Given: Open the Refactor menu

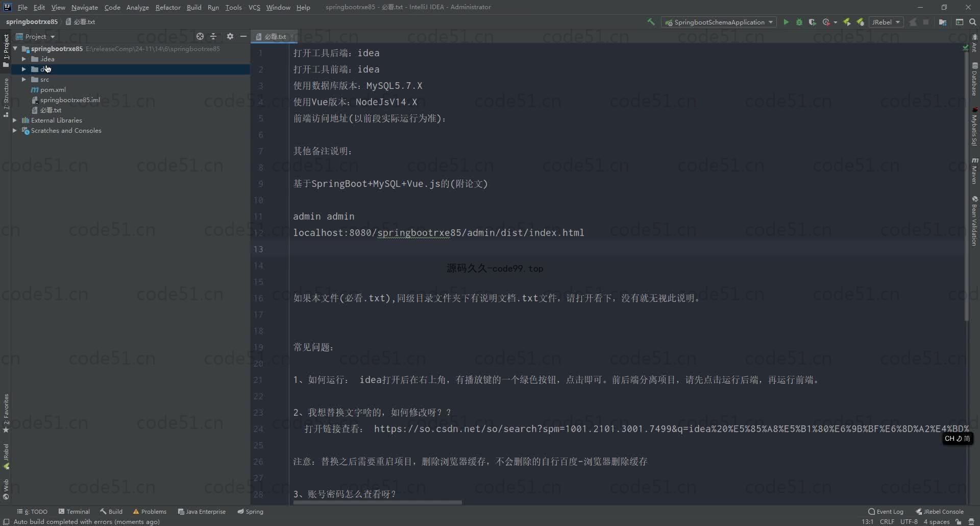Looking at the screenshot, I should tap(168, 7).
